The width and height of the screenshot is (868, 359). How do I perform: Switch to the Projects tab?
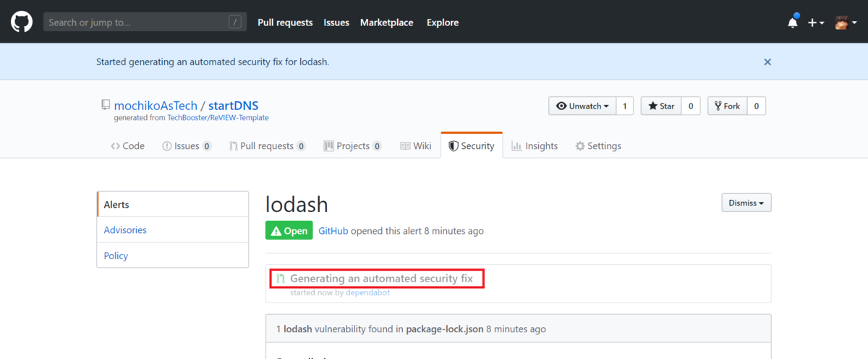353,145
